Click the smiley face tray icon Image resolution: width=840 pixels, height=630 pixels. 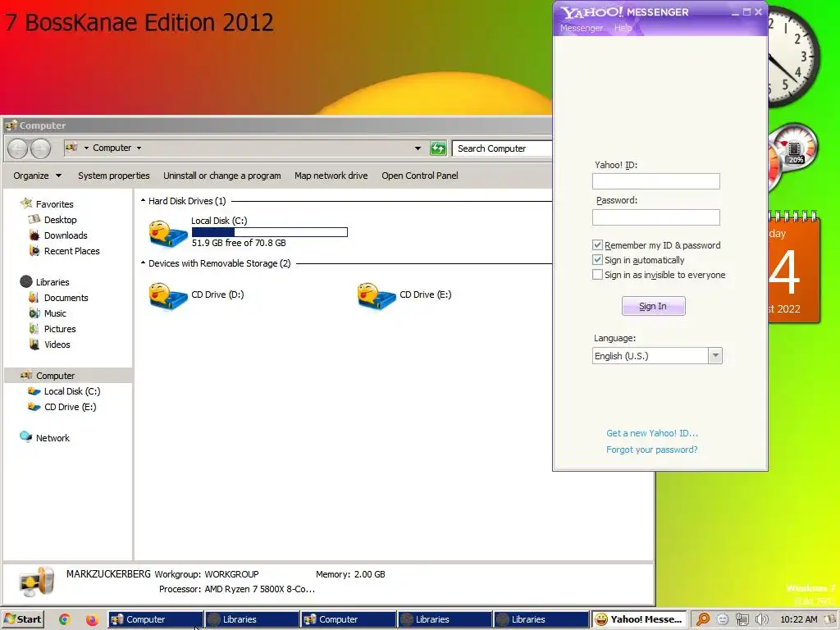point(723,619)
